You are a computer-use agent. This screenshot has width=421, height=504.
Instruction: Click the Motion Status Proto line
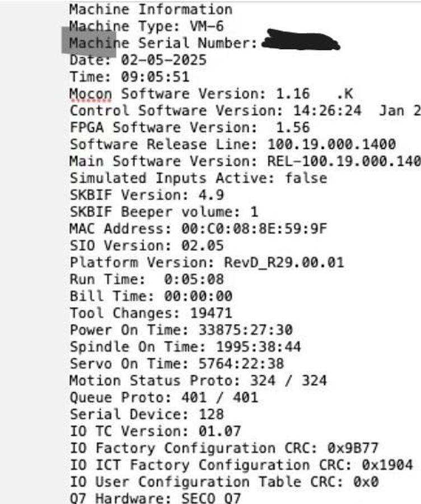tap(198, 381)
